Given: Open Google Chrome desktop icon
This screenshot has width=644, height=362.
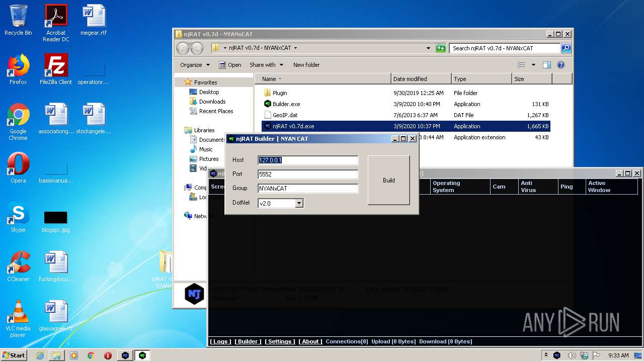Looking at the screenshot, I should [x=18, y=122].
